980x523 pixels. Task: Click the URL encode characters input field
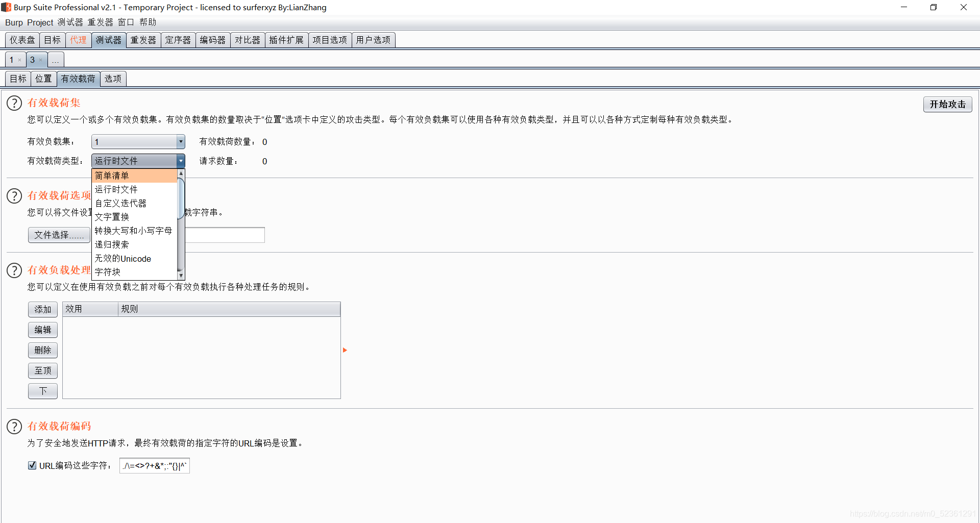point(155,465)
